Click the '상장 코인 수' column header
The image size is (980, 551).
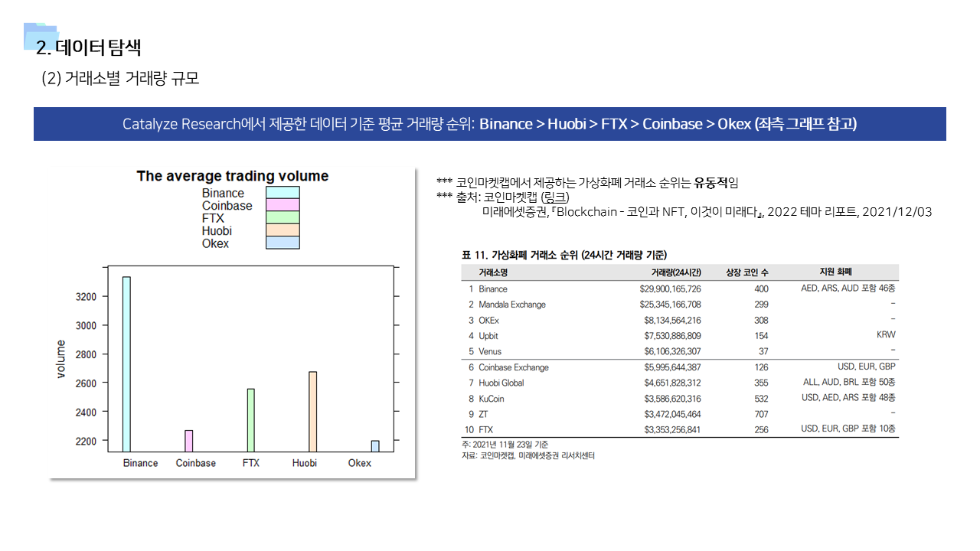click(747, 272)
